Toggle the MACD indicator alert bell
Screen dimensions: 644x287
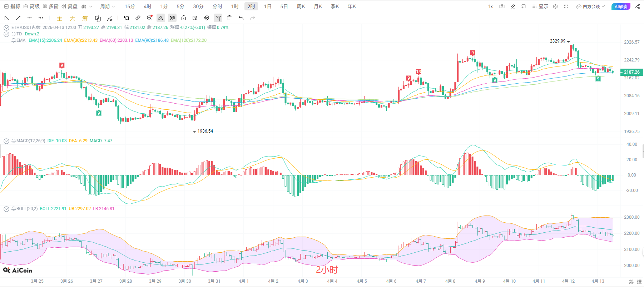[14, 141]
